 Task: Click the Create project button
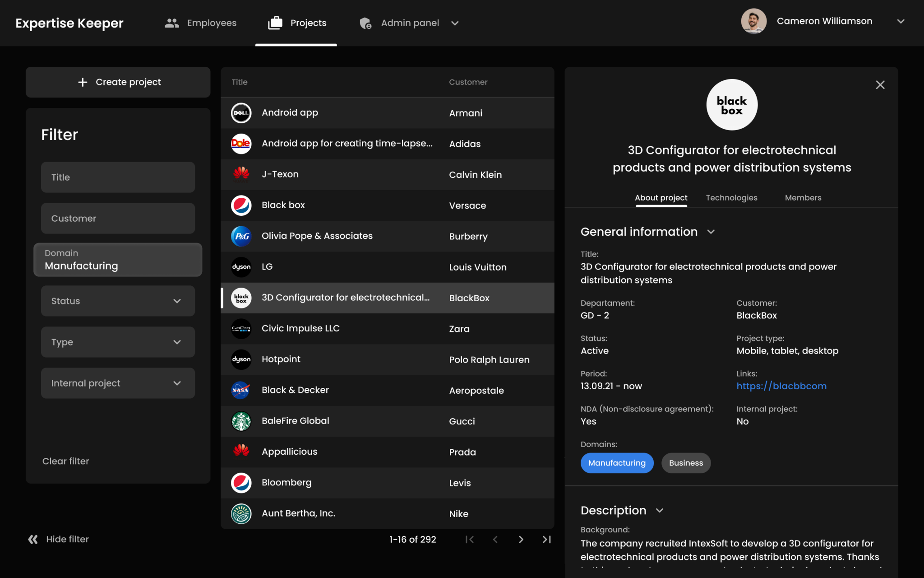118,82
